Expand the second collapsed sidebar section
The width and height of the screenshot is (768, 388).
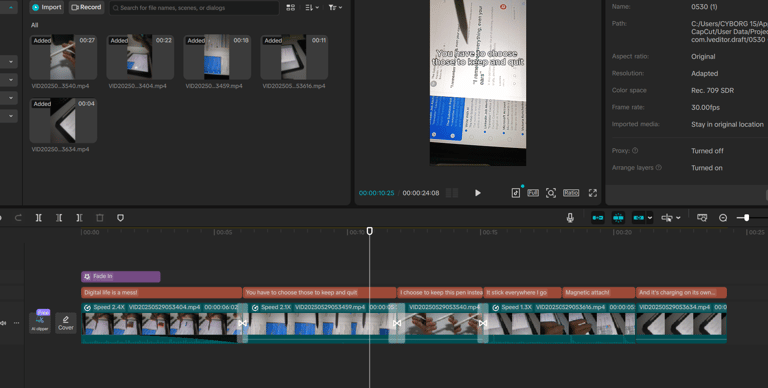[10, 80]
